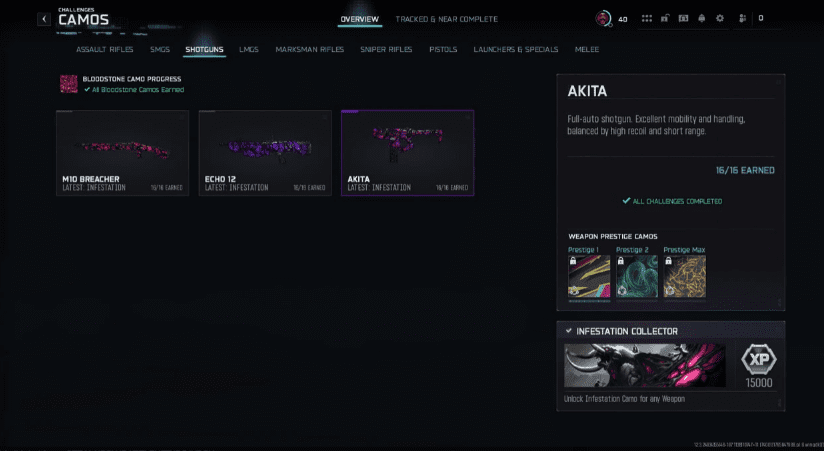
Task: Open the Sniper Rifles category tab
Action: [x=386, y=49]
